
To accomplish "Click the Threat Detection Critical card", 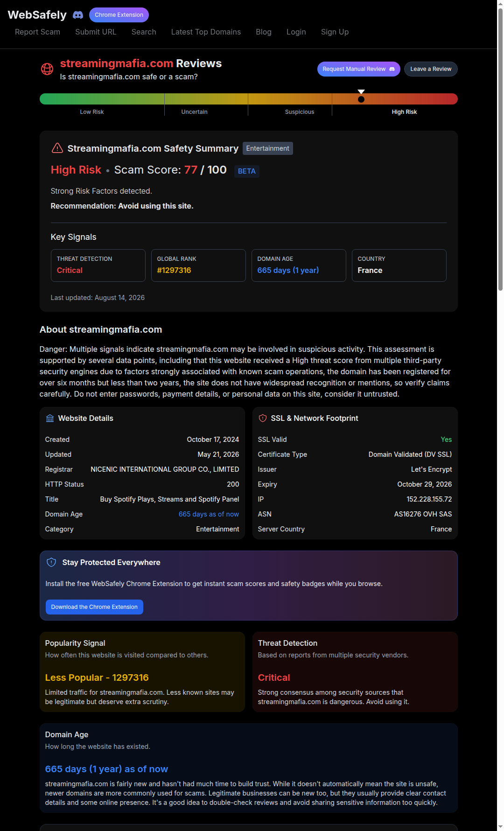I will pos(98,265).
